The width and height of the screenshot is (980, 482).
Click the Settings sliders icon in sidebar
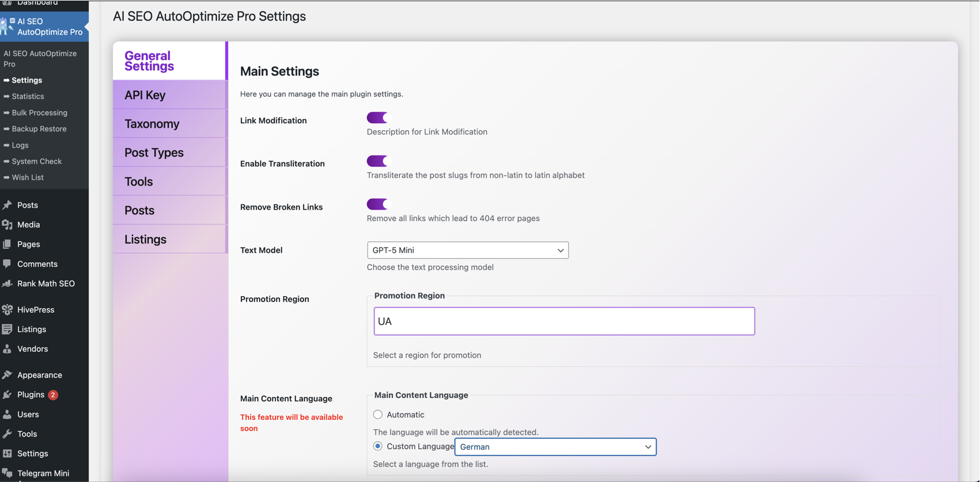[7, 454]
